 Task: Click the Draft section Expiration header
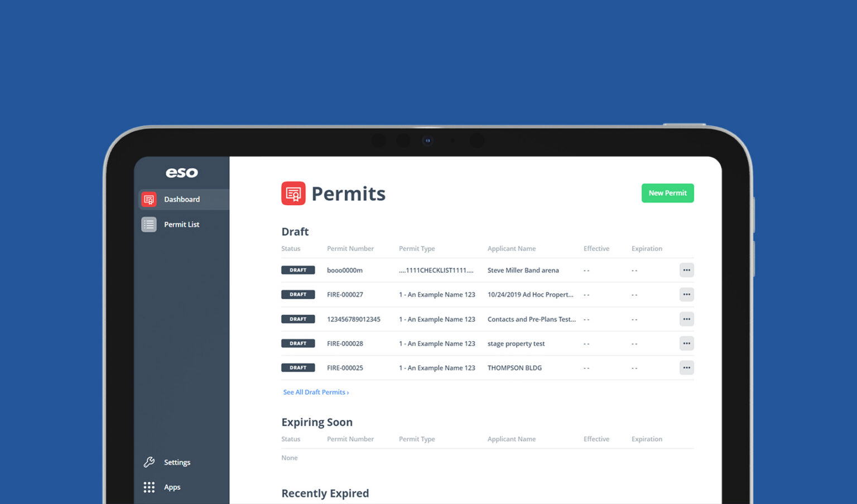pyautogui.click(x=647, y=249)
